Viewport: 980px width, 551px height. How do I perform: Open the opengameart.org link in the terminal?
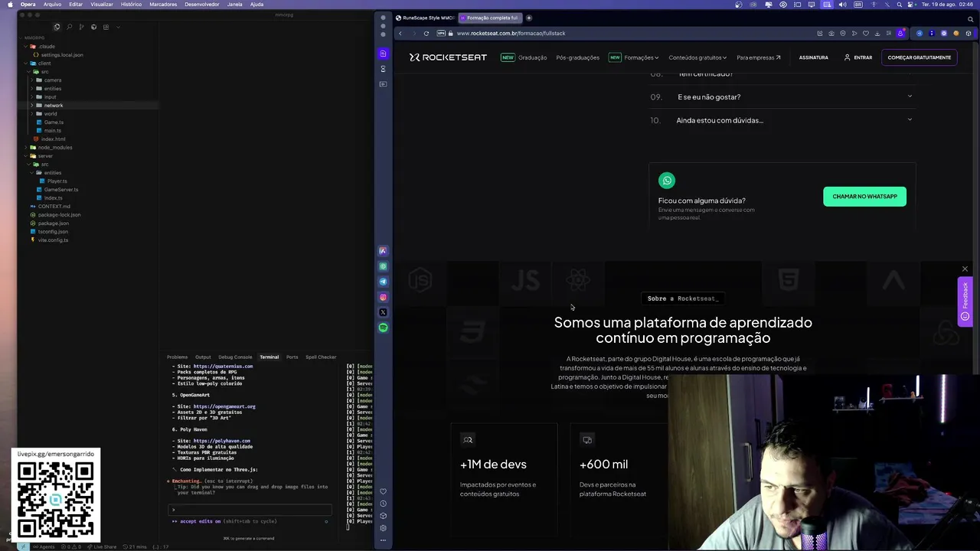[x=224, y=406]
